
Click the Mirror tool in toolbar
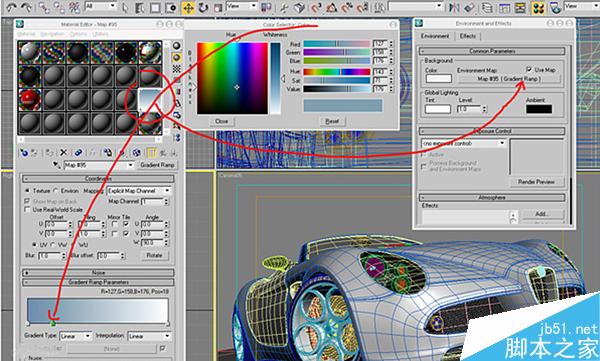(x=454, y=7)
